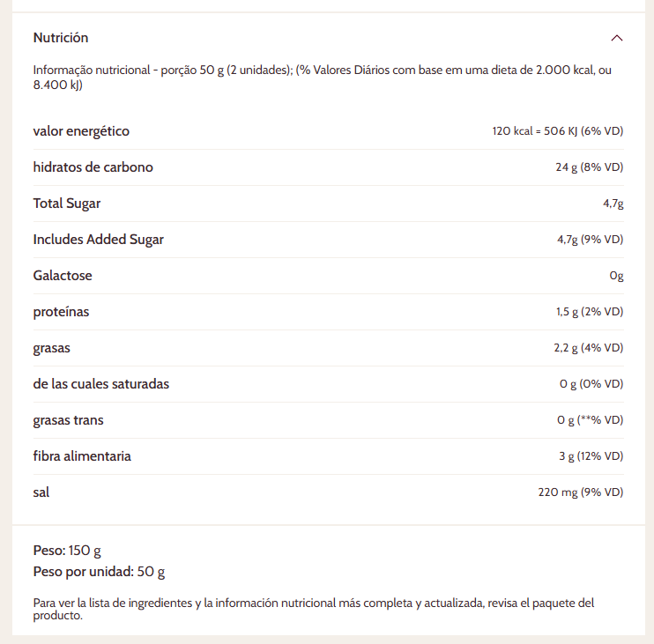654x644 pixels.
Task: Click the Peso por unidad: 50 g text
Action: (99, 572)
